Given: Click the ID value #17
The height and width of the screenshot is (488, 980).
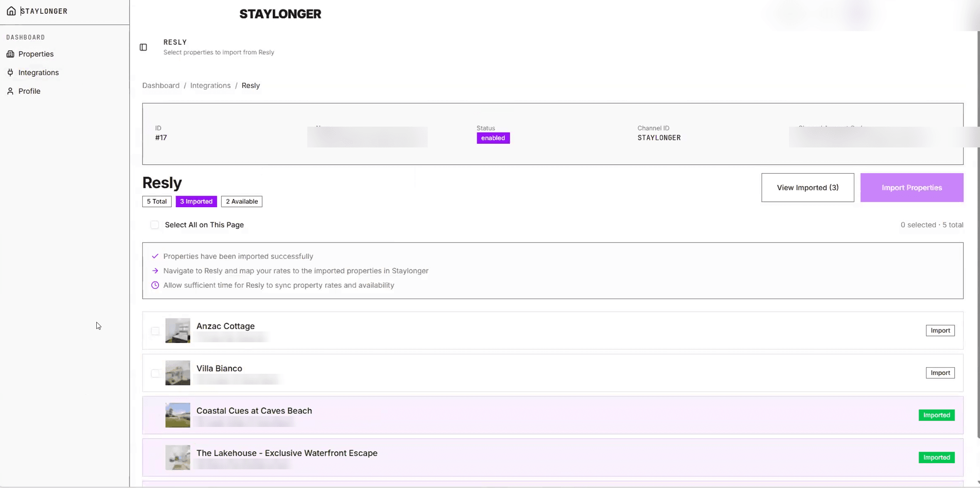Looking at the screenshot, I should tap(161, 138).
